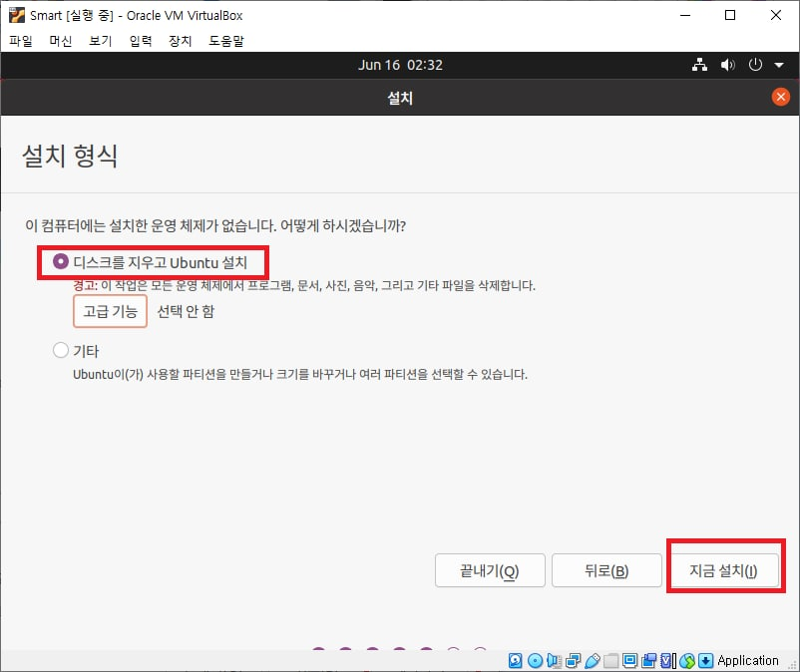Click the '설치 형식' heading
800x672 pixels.
(70, 156)
